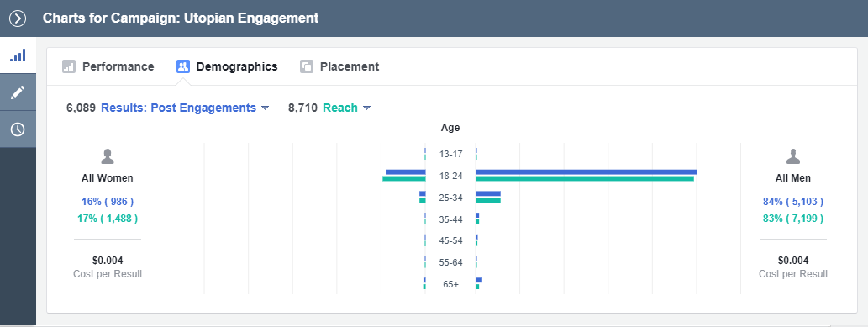This screenshot has width=868, height=327.
Task: Select the 55-64 age label
Action: (450, 262)
